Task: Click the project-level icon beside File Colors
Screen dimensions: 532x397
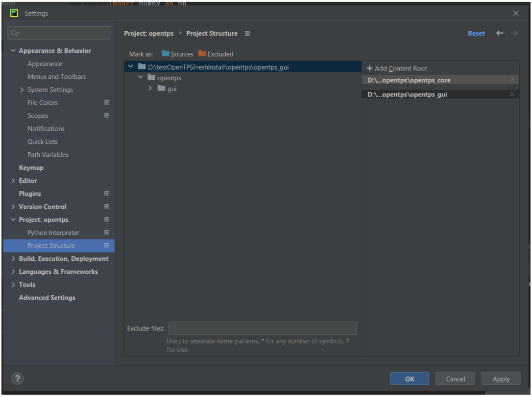Action: tap(106, 103)
